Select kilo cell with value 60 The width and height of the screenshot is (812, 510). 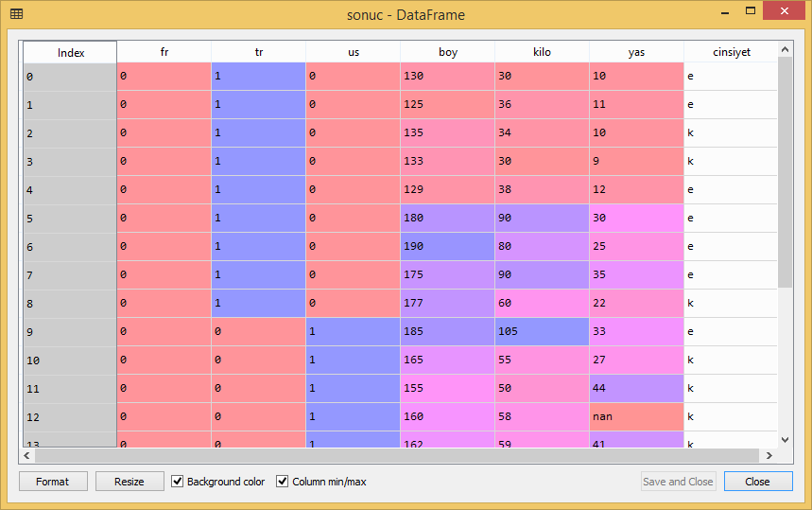point(543,303)
